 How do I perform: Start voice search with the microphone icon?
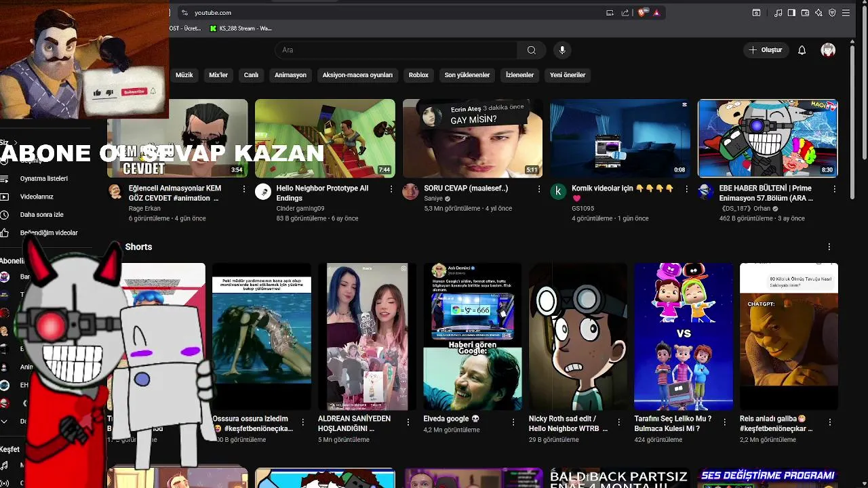coord(562,50)
